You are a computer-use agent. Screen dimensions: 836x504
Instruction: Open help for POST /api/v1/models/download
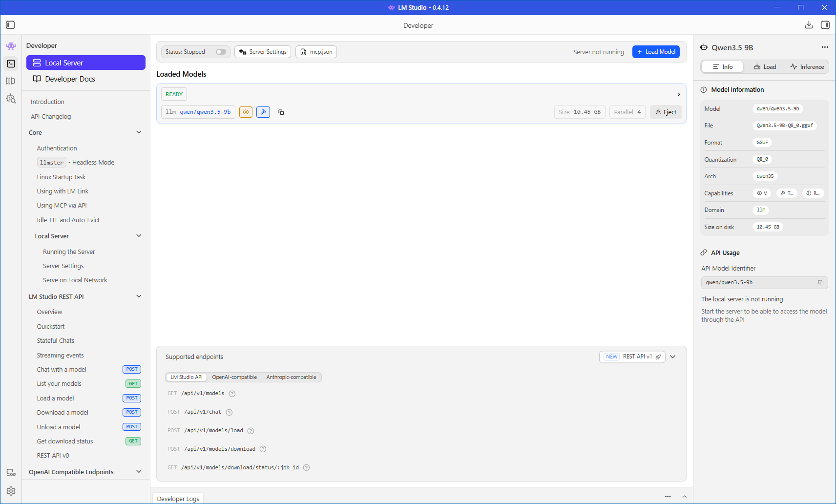(263, 449)
